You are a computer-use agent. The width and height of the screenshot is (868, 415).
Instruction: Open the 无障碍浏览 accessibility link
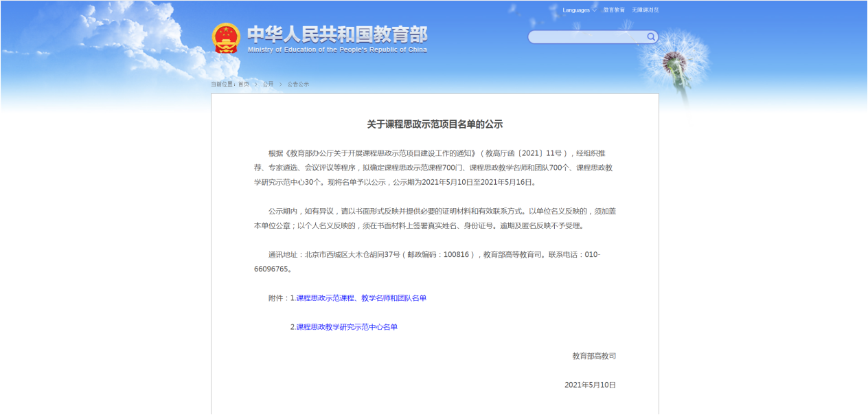[x=646, y=10]
